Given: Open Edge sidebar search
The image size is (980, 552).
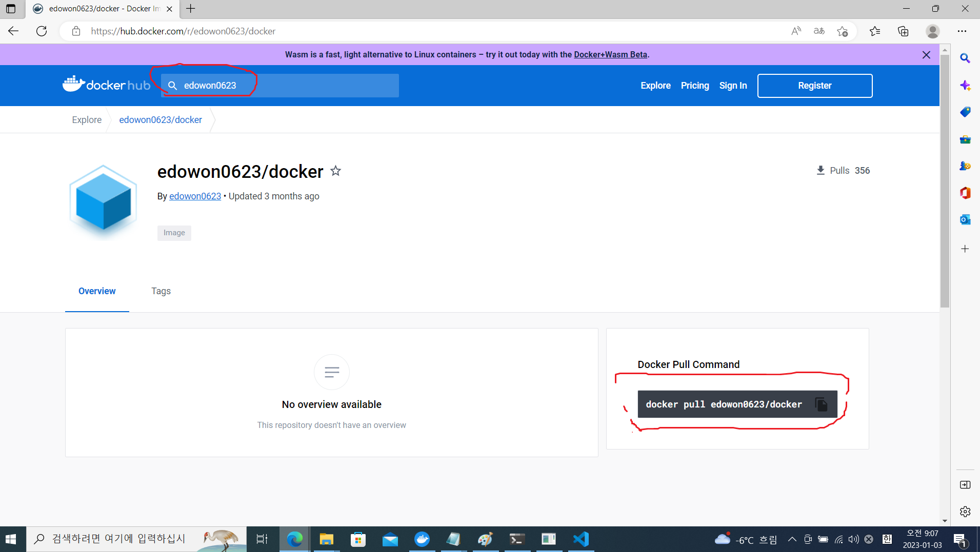Looking at the screenshot, I should 965,58.
